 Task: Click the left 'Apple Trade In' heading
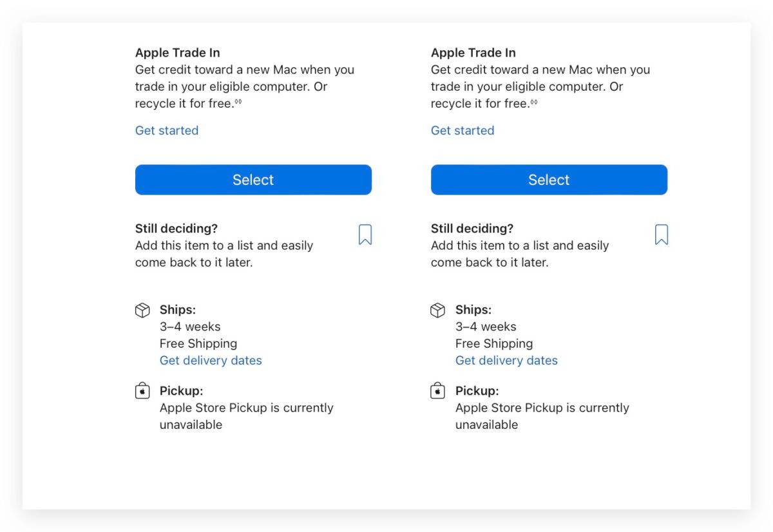click(x=178, y=53)
